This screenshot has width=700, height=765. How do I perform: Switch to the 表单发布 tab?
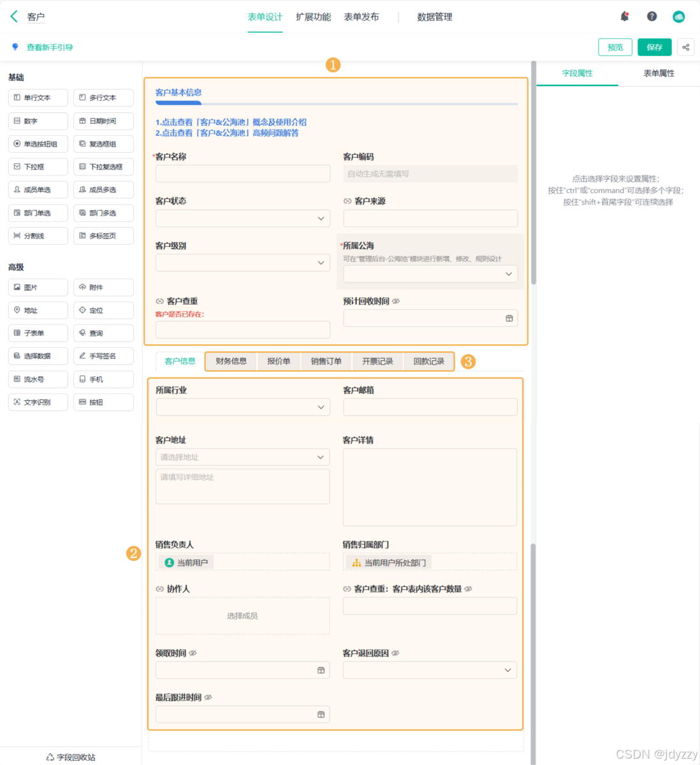[361, 17]
